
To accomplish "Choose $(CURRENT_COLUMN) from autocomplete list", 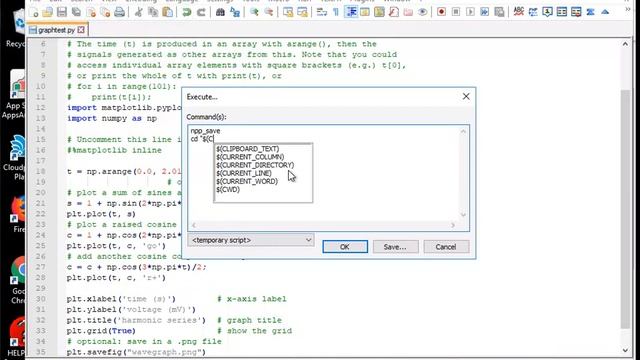I will coord(250,157).
